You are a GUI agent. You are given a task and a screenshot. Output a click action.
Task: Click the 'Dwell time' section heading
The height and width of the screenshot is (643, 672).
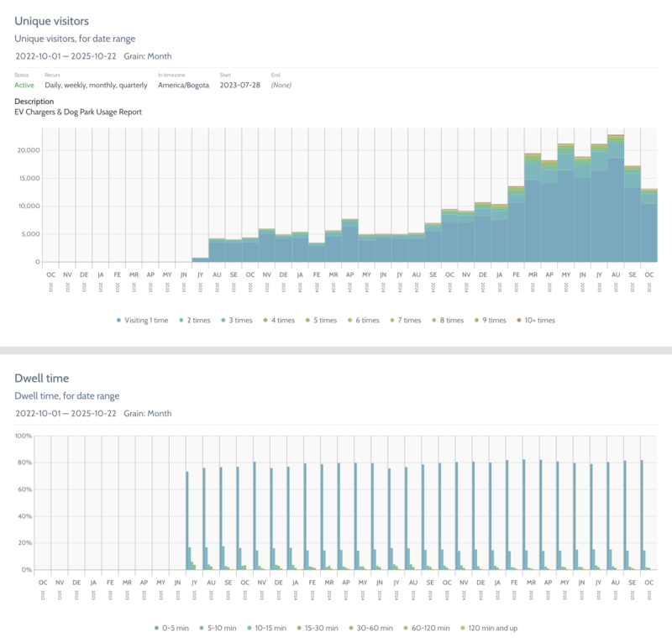(x=42, y=379)
